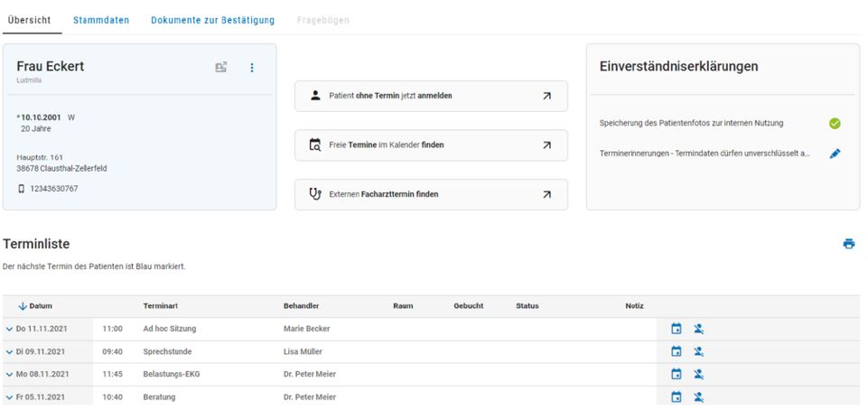Print the Terminliste with printer icon
This screenshot has height=420, width=868.
(848, 244)
